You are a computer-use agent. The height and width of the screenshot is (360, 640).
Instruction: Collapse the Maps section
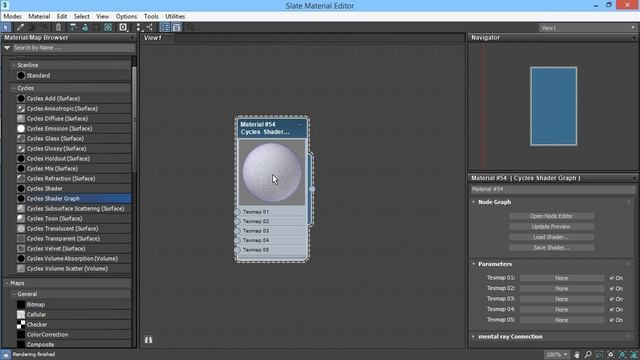tap(7, 283)
